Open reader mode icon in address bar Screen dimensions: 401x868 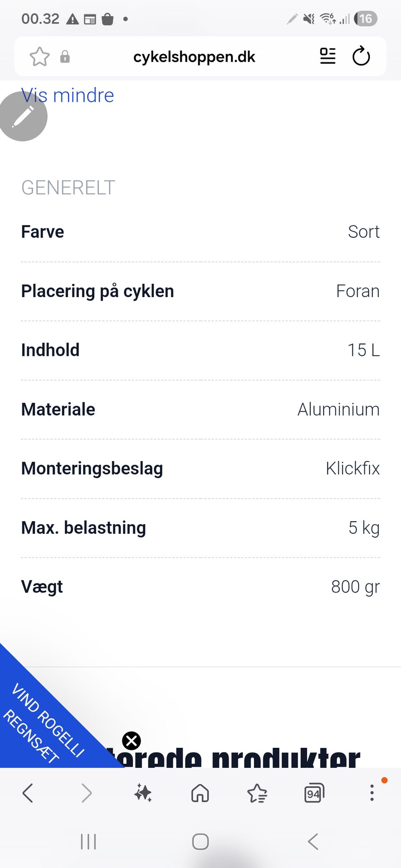327,56
